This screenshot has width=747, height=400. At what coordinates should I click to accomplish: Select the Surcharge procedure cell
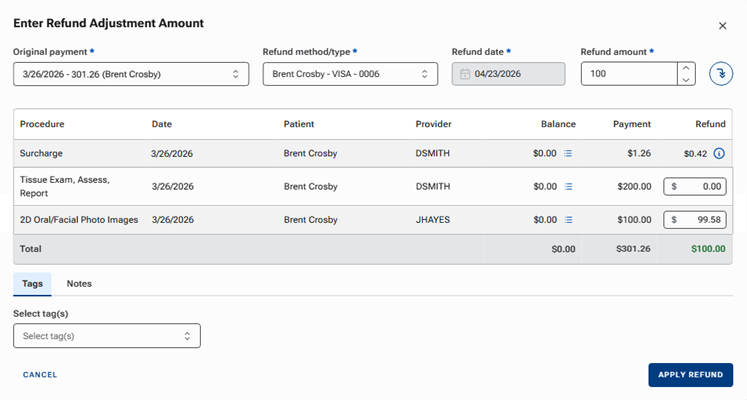click(41, 153)
